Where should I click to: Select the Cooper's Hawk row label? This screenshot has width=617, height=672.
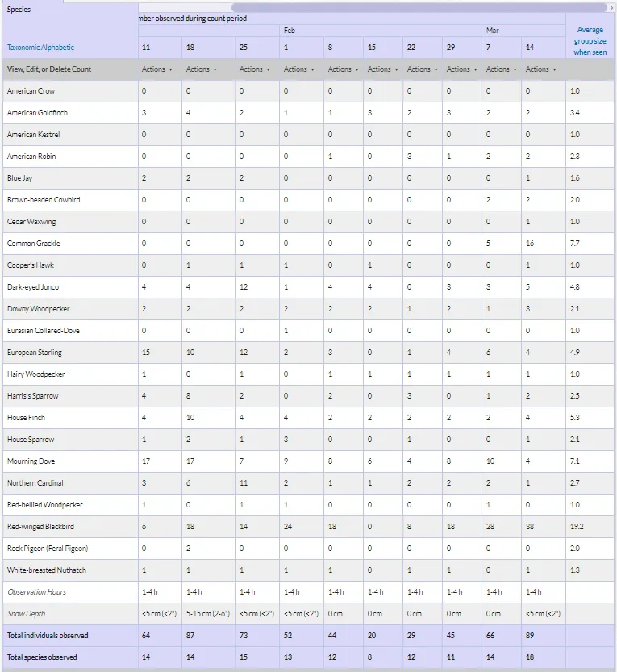[31, 265]
